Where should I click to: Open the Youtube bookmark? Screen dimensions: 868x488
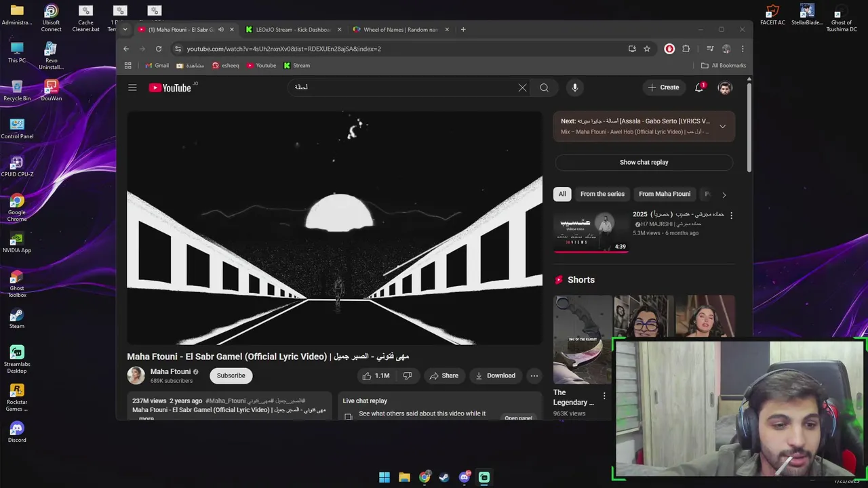[261, 66]
